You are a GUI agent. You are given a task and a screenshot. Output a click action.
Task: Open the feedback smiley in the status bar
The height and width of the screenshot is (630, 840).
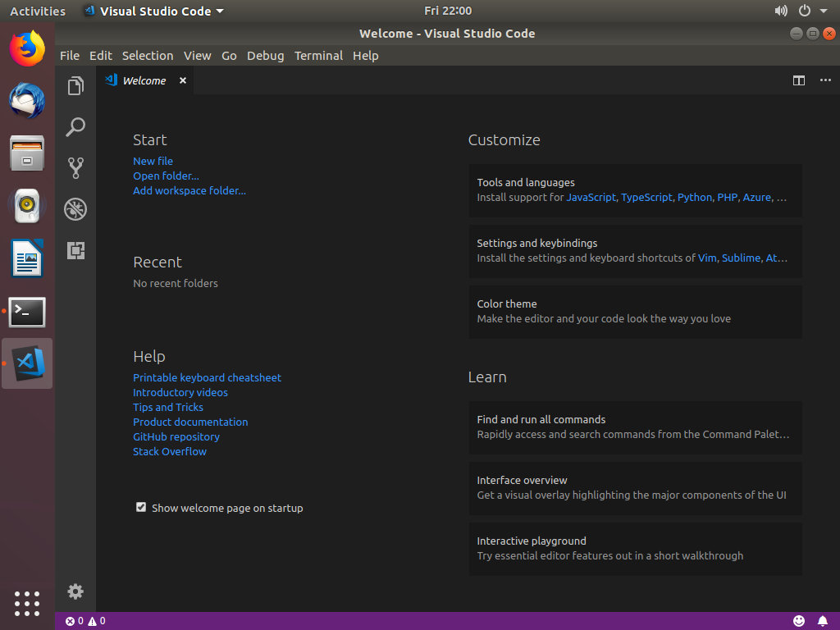click(x=798, y=621)
